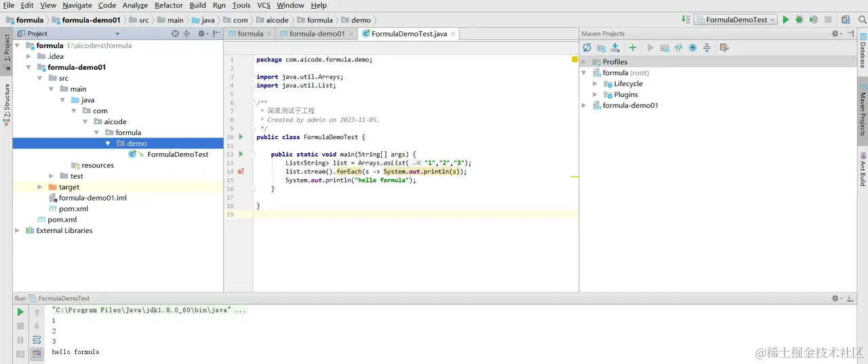The image size is (868, 364).
Task: Click the aicode breadcrumb in navigation bar
Action: 277,20
